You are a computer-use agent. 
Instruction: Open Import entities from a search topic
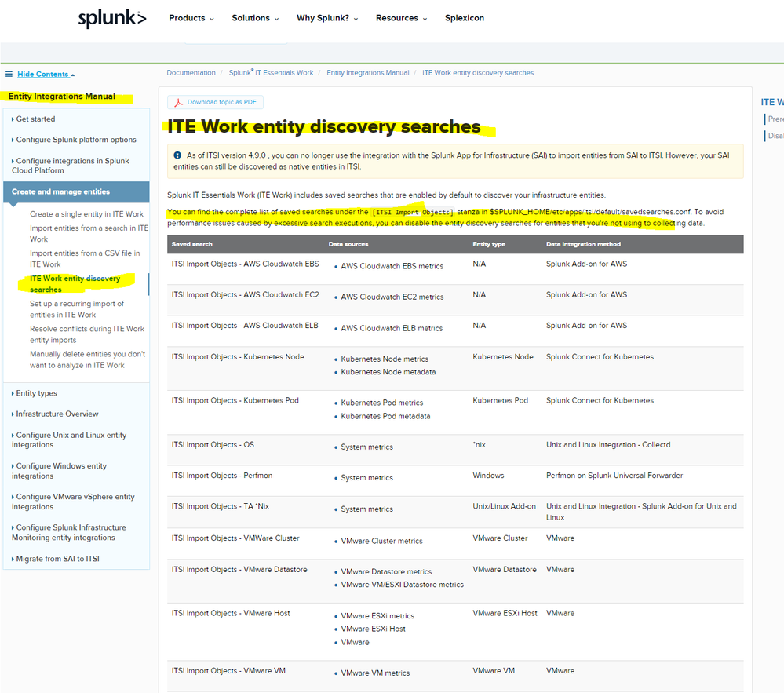pos(89,234)
